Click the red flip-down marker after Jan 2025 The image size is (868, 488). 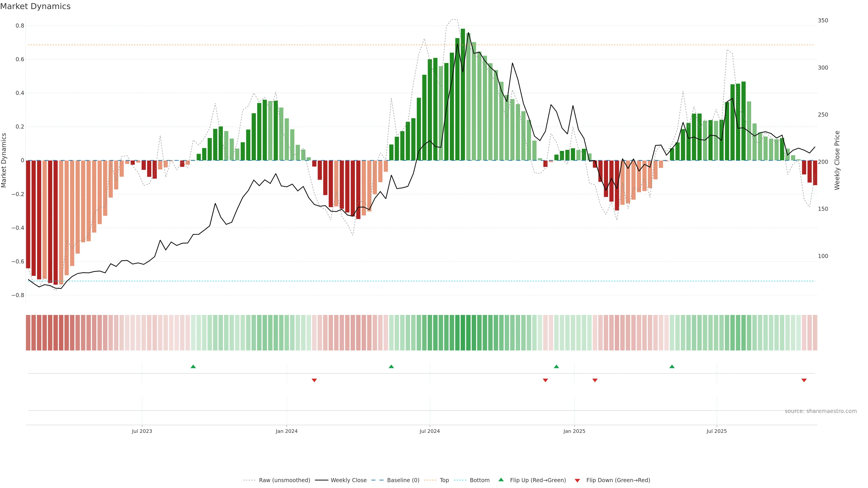pyautogui.click(x=595, y=380)
